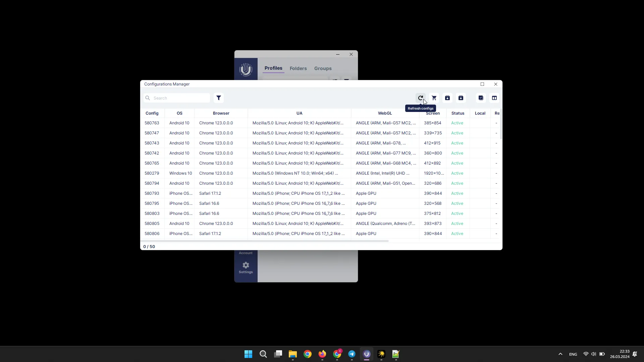Image resolution: width=644 pixels, height=362 pixels.
Task: Open the Folders tab
Action: [298, 68]
